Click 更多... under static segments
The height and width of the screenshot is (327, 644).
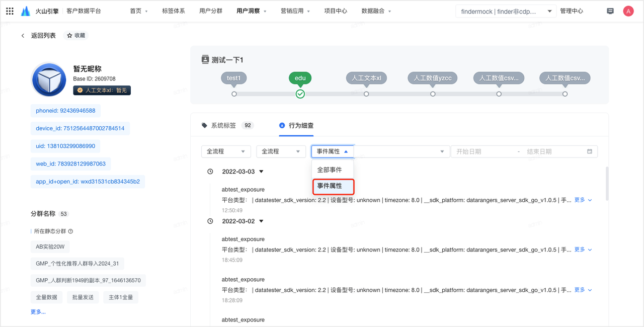[x=38, y=312]
